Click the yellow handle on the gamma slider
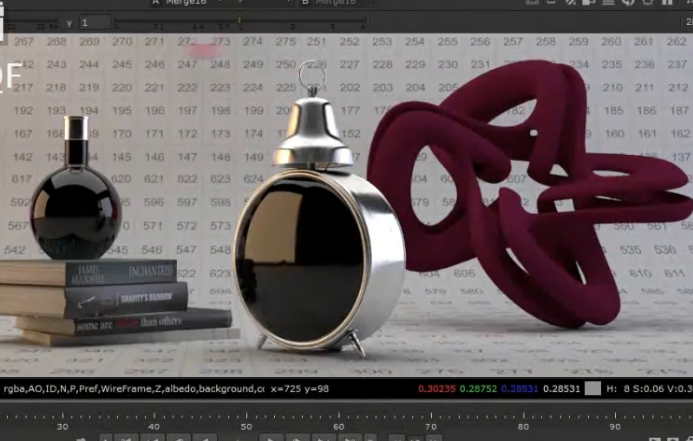This screenshot has width=693, height=441. point(239,20)
